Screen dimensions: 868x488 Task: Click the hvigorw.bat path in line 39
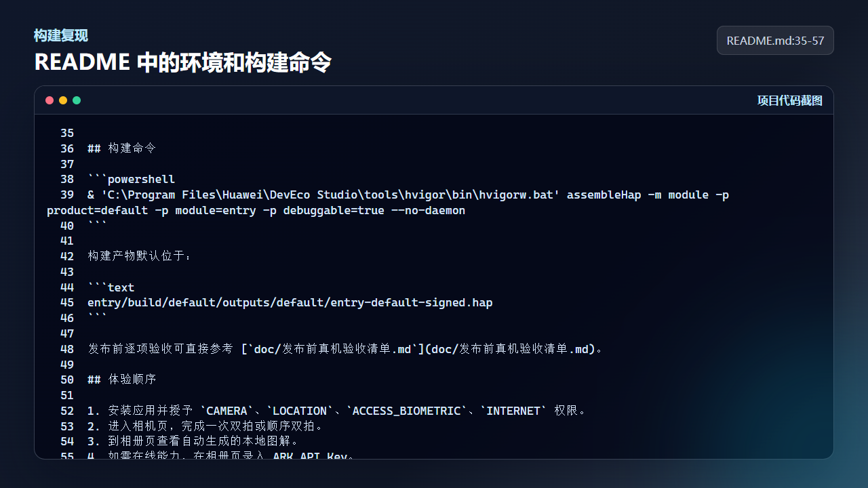tap(330, 195)
